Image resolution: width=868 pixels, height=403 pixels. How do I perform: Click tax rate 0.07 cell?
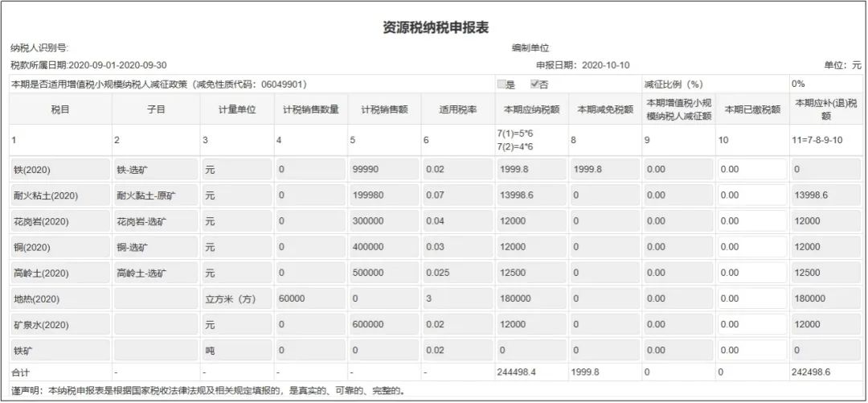click(x=458, y=195)
